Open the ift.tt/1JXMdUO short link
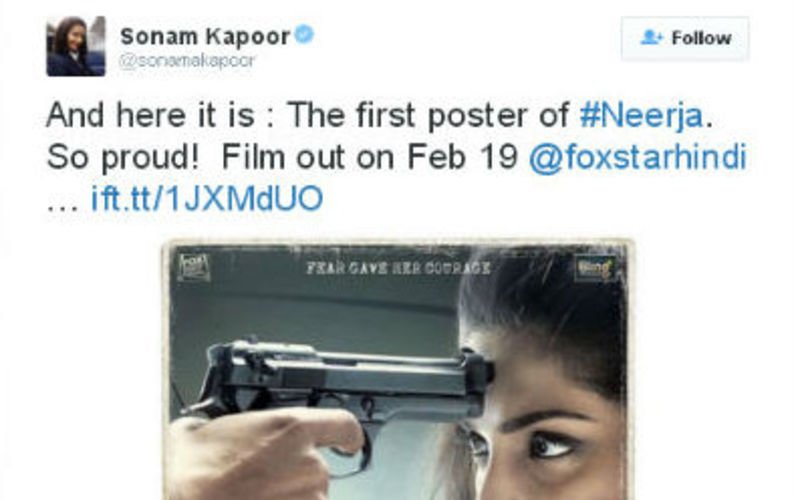Image resolution: width=800 pixels, height=500 pixels. coord(207,198)
